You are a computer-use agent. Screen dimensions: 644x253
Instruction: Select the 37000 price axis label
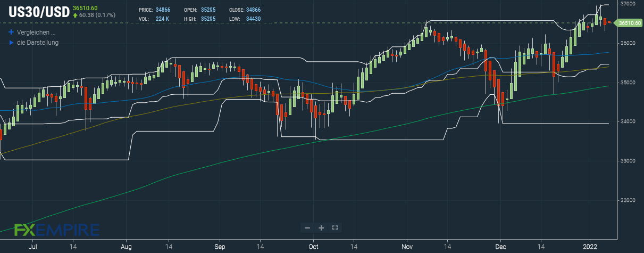(628, 4)
